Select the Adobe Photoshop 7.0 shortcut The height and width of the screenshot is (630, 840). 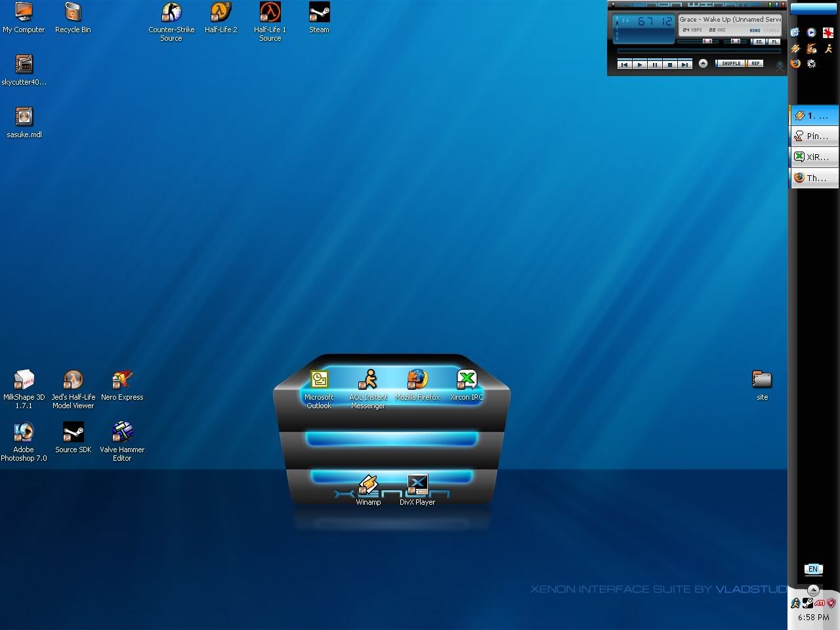24,442
